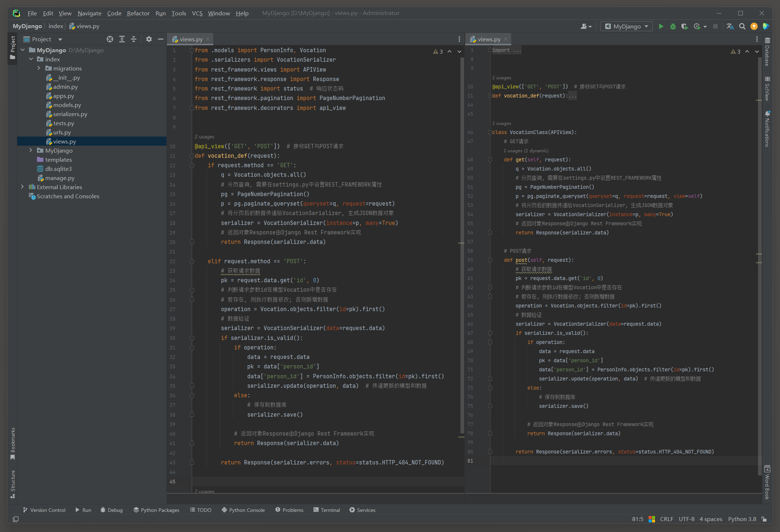Open the MyDjango run configuration dropdown

(x=626, y=26)
